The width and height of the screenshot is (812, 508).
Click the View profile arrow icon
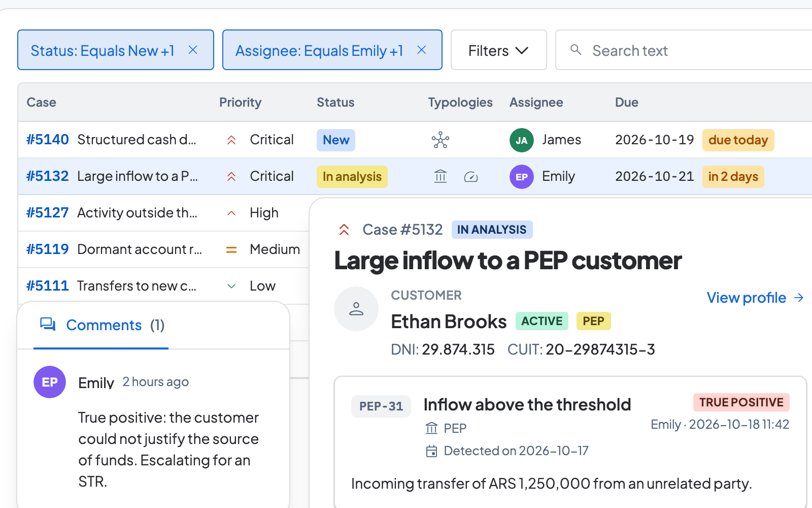click(x=799, y=298)
